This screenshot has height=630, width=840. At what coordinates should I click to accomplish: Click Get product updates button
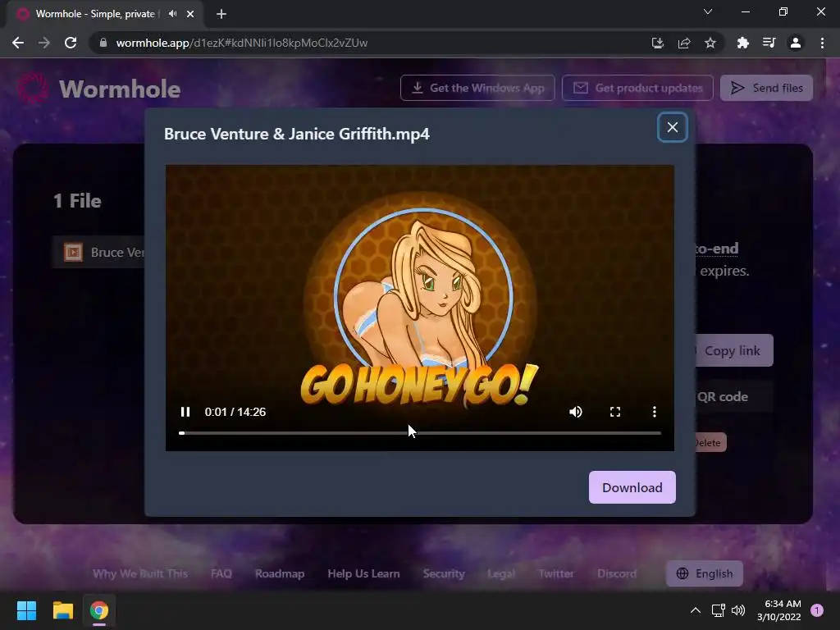point(637,88)
